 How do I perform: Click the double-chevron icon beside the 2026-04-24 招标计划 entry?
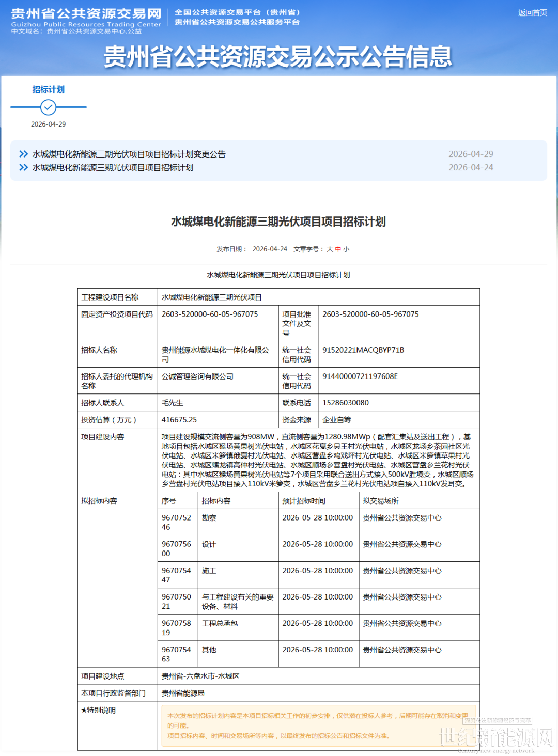point(23,168)
